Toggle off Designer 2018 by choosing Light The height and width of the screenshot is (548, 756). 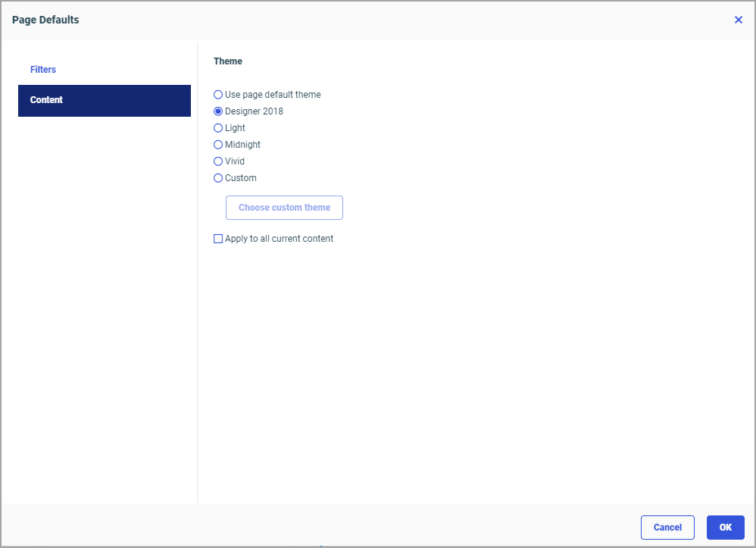click(218, 127)
